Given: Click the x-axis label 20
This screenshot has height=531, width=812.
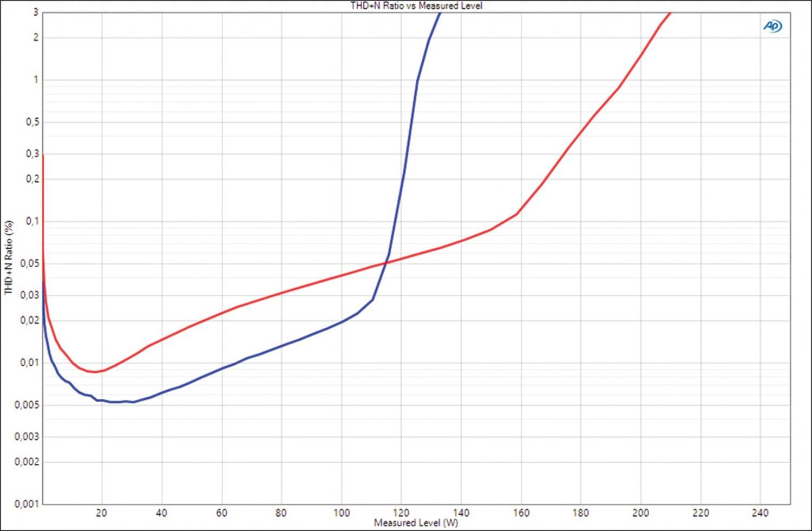Looking at the screenshot, I should (101, 513).
